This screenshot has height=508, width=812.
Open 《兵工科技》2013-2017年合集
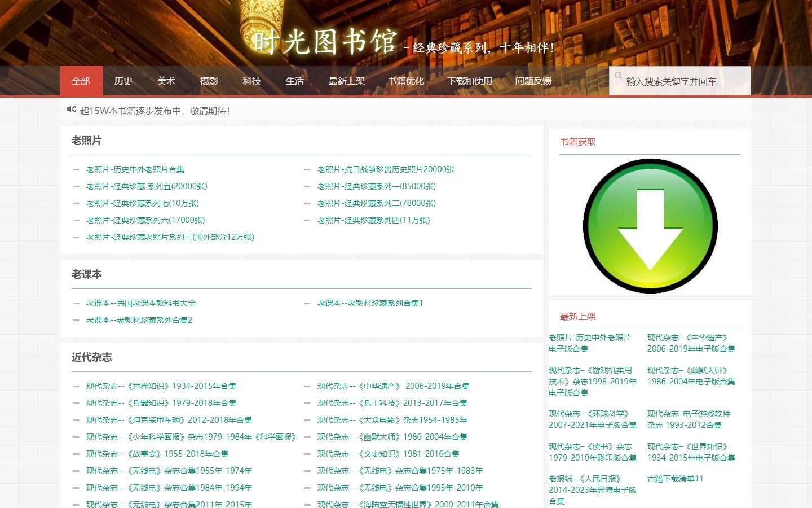click(x=392, y=403)
